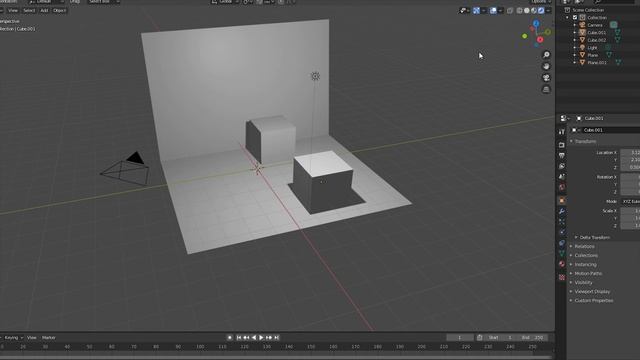Toggle camera view with camera gizmo icon
This screenshot has height=360, width=640.
(x=546, y=78)
